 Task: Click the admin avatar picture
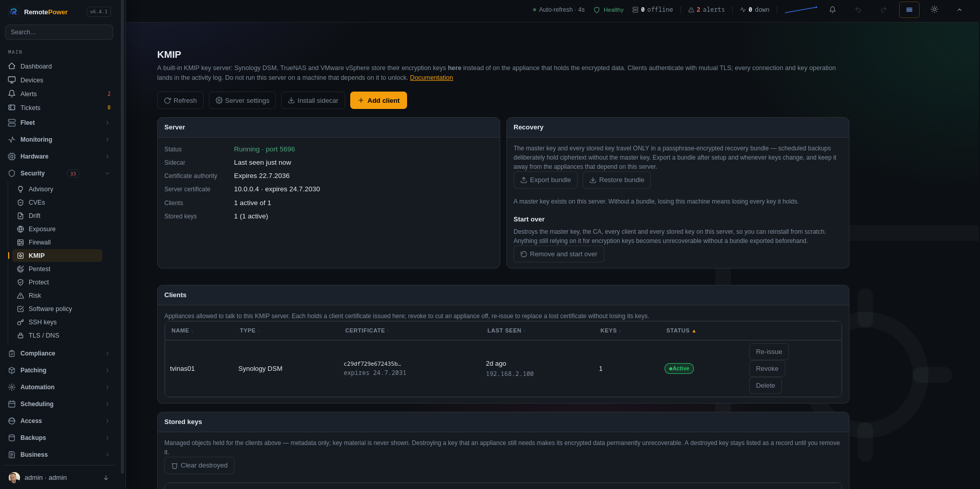point(14,478)
